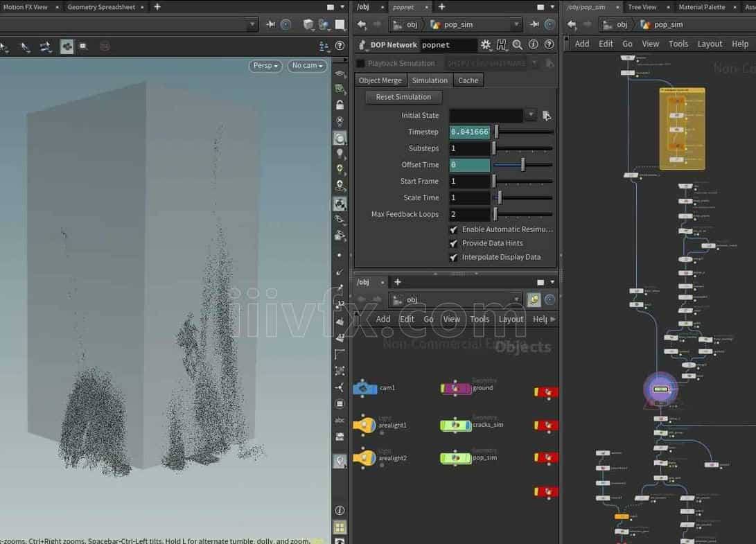
Task: Add a new tab next to Geometry Spreadsheet
Action: tap(157, 7)
